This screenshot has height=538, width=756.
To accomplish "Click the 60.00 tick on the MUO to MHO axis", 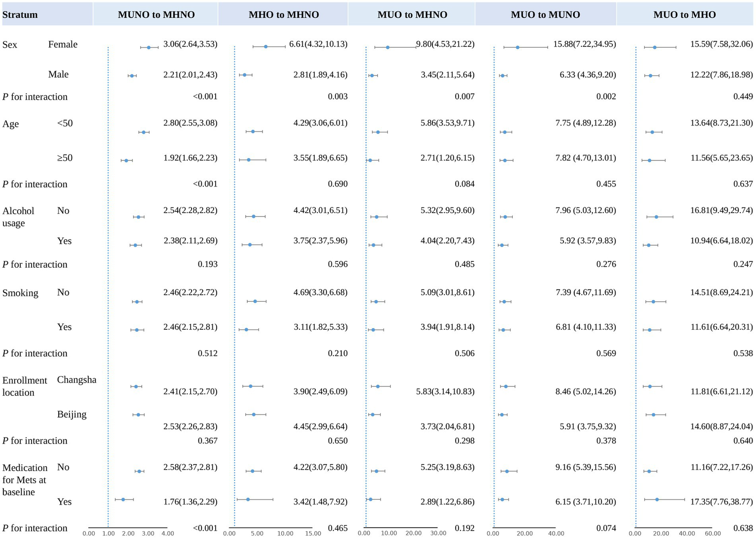I will [x=712, y=533].
